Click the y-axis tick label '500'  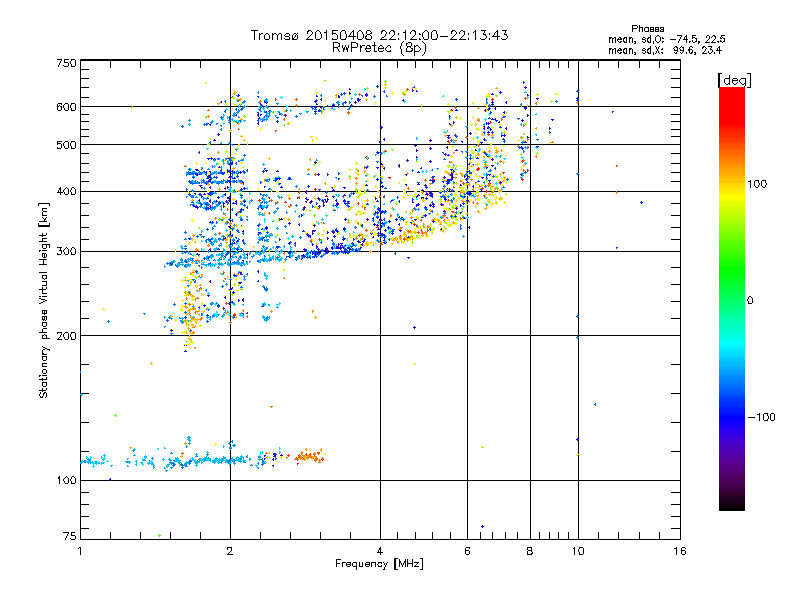click(66, 145)
